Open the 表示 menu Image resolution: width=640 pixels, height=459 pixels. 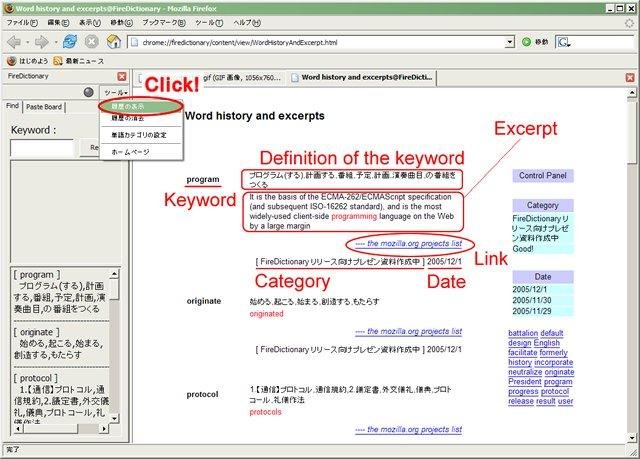(x=89, y=23)
